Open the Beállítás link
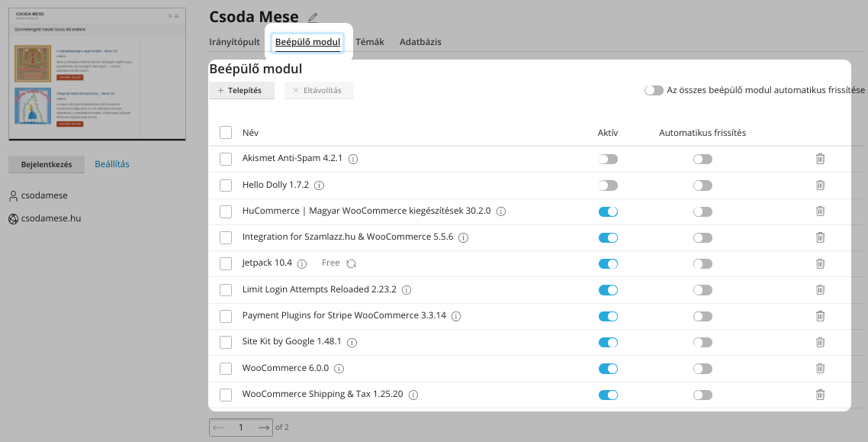 pyautogui.click(x=112, y=164)
